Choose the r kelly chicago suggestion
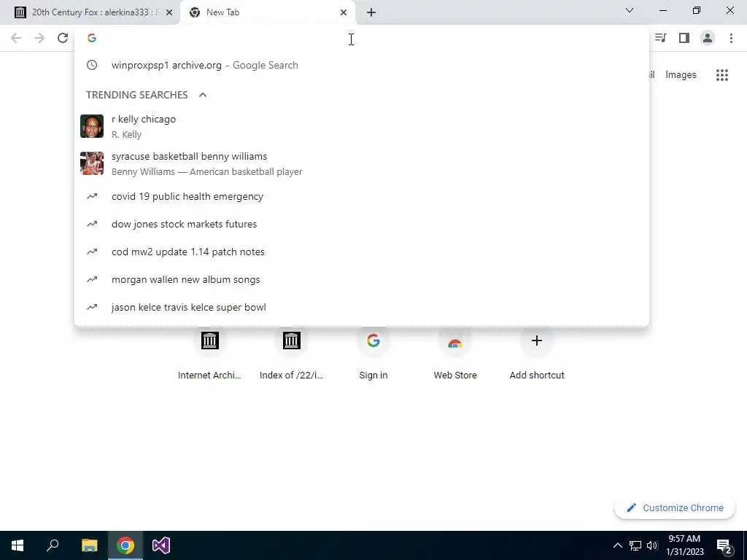 click(x=362, y=126)
